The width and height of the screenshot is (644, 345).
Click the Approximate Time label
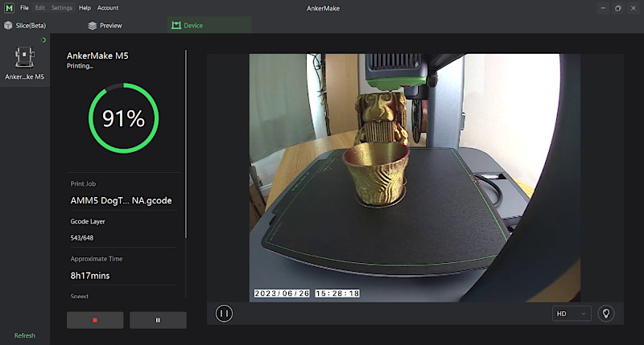97,259
